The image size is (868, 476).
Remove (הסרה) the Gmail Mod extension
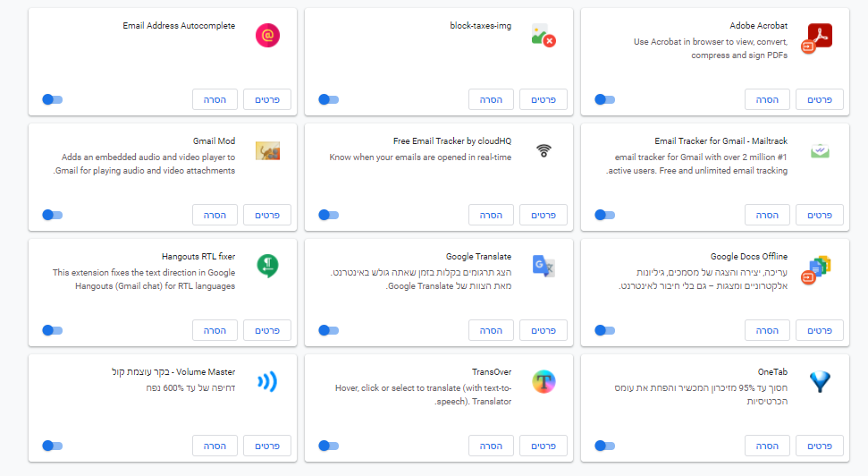point(215,215)
